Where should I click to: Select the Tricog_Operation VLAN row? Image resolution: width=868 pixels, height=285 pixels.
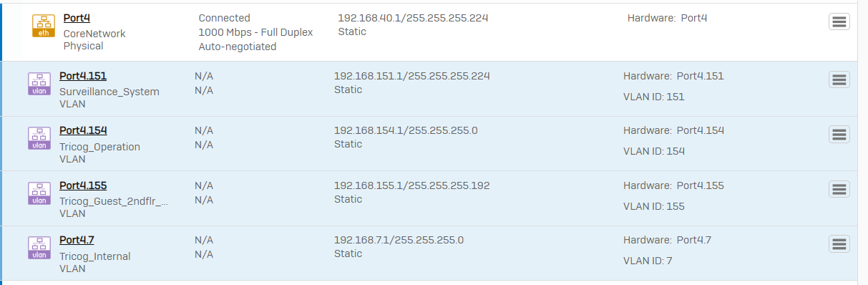[x=429, y=144]
